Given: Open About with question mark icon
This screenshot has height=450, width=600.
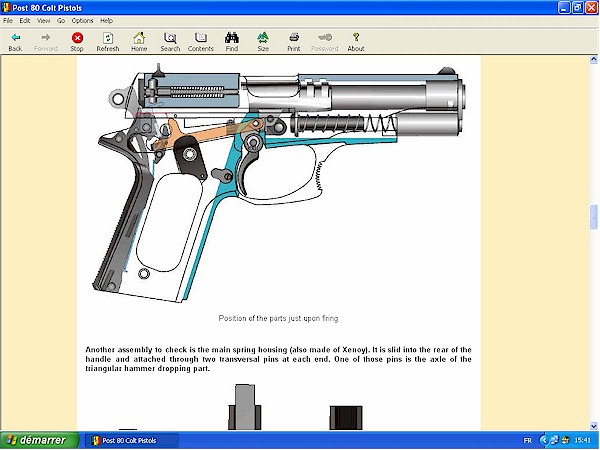Looking at the screenshot, I should (x=356, y=38).
